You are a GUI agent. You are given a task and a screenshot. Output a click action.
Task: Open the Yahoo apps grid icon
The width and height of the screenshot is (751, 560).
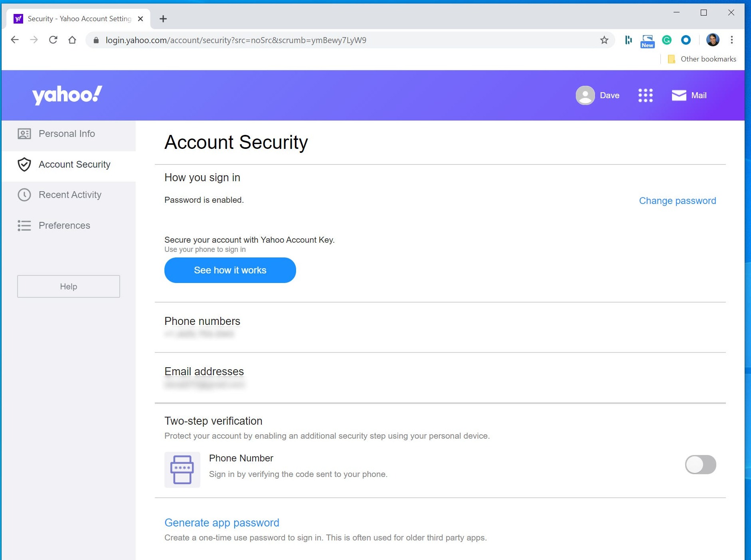click(645, 95)
